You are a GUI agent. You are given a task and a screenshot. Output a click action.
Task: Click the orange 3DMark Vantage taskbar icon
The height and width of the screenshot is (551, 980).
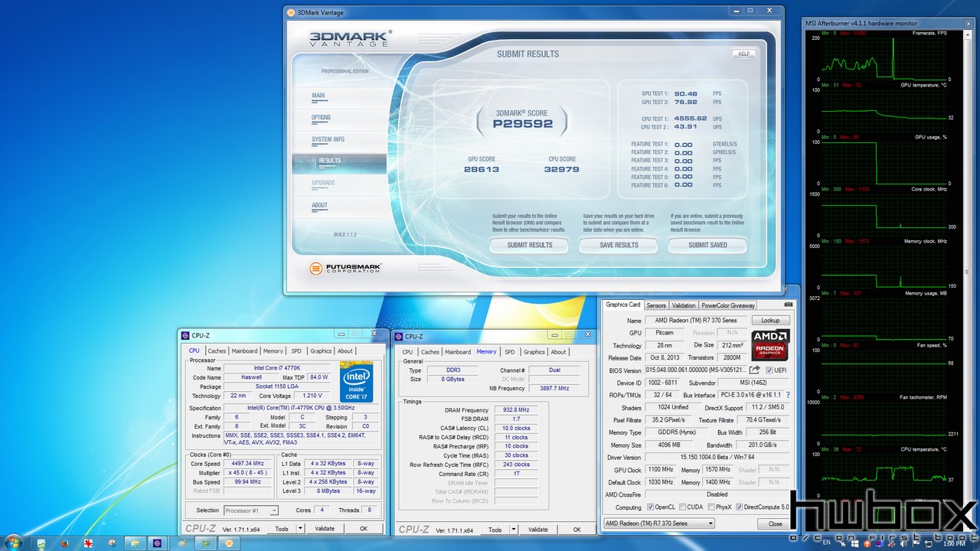pyautogui.click(x=228, y=543)
